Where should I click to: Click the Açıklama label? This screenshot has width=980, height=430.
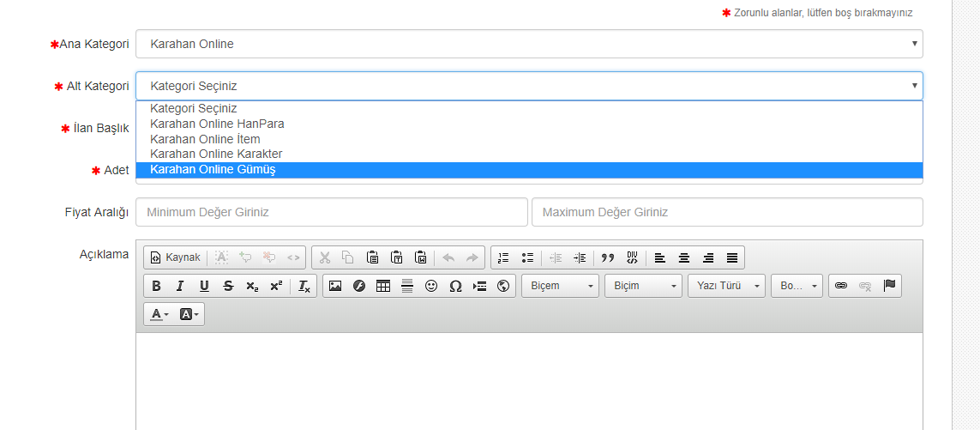click(x=105, y=254)
